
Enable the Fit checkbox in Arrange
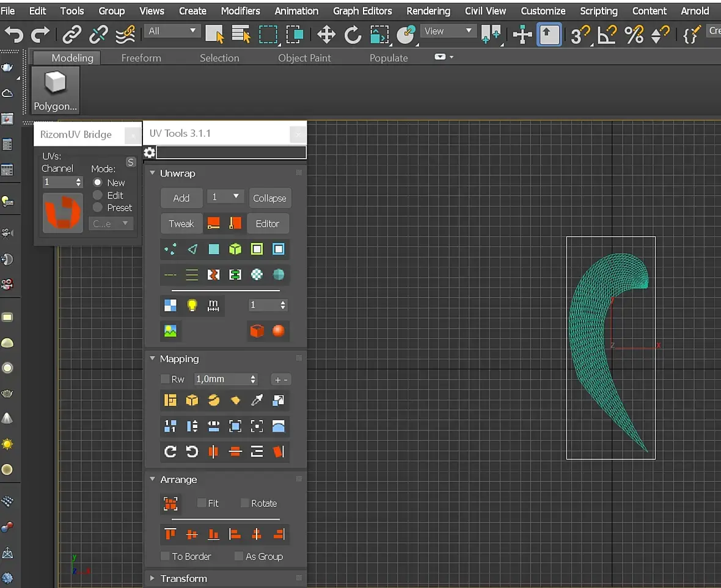click(x=202, y=503)
